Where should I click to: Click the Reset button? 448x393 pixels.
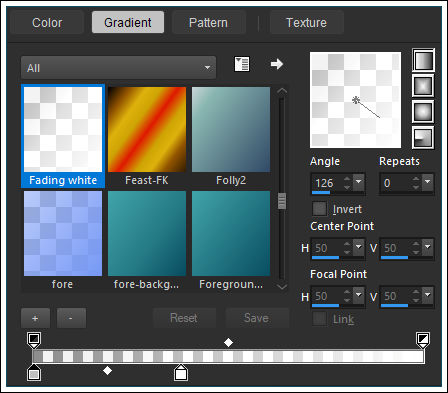click(184, 318)
